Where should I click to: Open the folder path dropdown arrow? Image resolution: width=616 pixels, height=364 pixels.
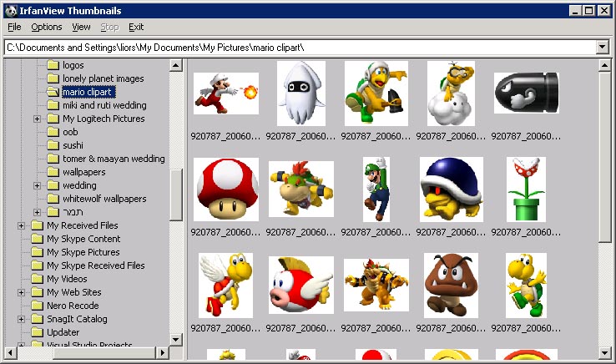coord(603,48)
